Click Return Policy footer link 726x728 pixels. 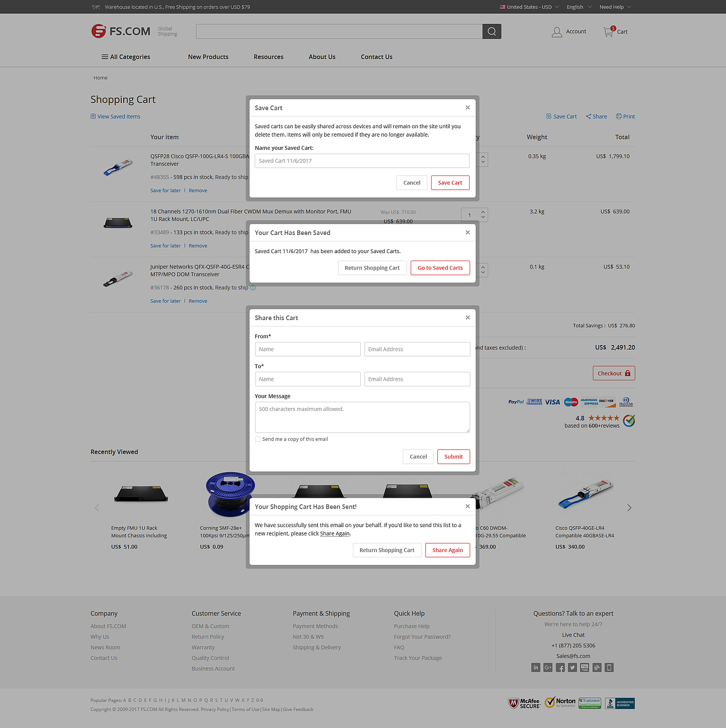(x=208, y=637)
